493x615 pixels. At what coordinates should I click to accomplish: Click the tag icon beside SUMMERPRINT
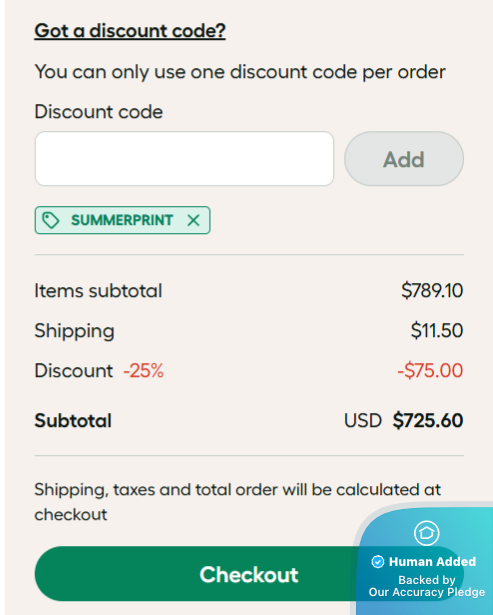tap(51, 220)
